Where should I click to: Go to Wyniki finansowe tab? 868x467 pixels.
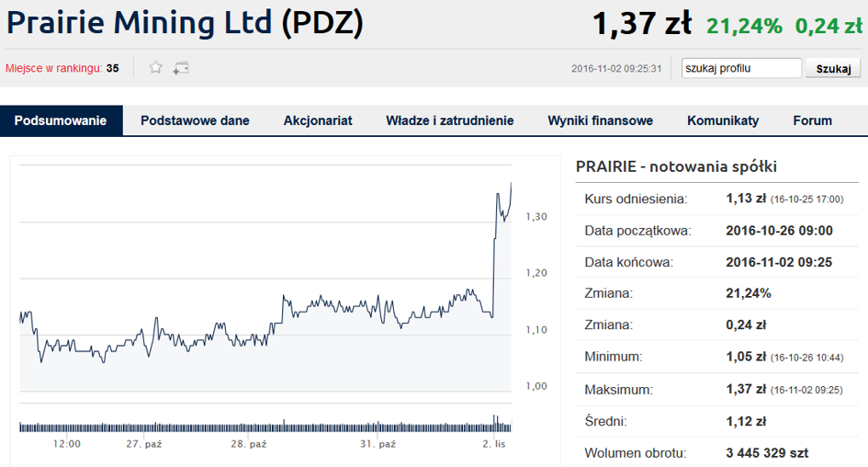click(601, 120)
